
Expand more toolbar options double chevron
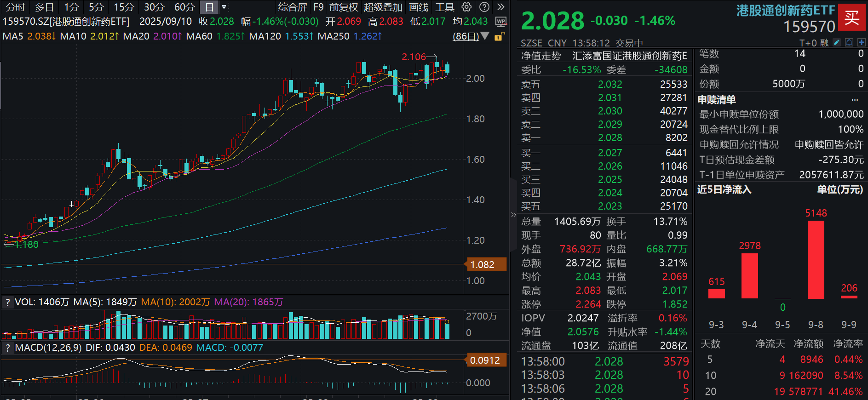coord(501,7)
